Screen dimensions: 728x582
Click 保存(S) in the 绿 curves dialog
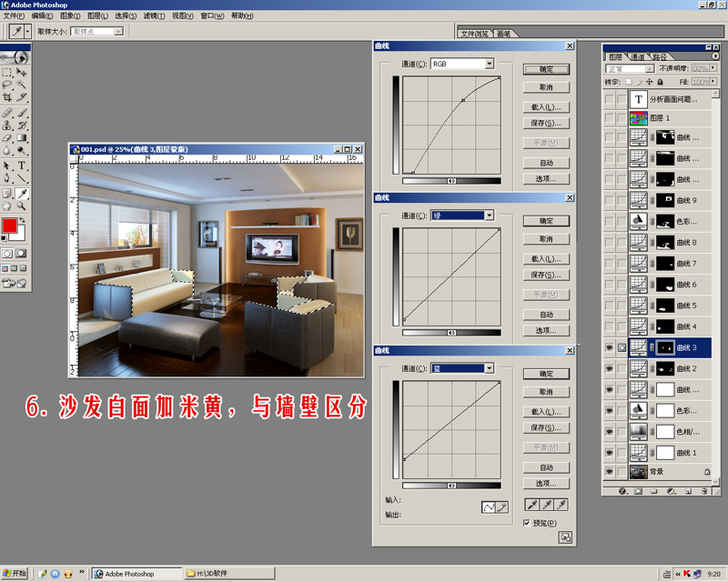(x=546, y=276)
